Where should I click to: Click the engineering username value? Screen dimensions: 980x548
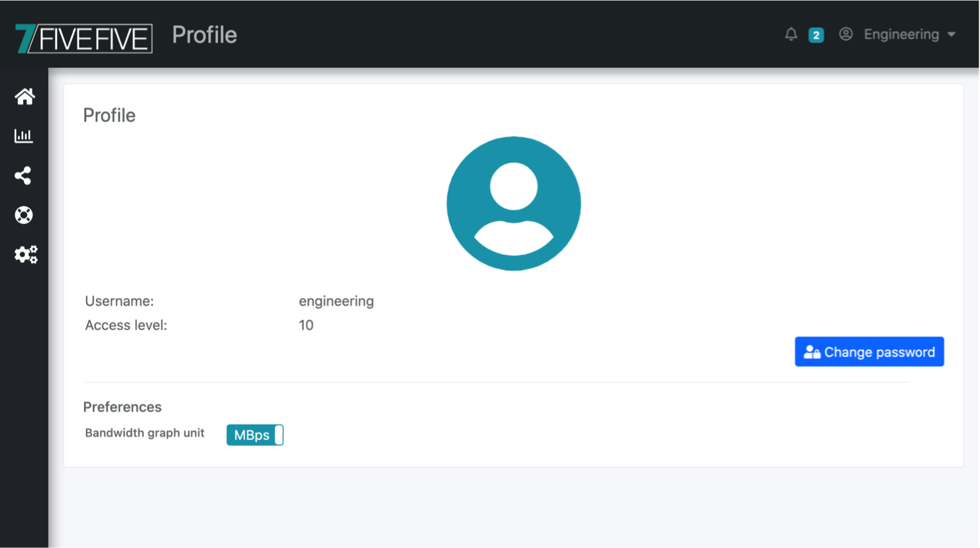(336, 301)
